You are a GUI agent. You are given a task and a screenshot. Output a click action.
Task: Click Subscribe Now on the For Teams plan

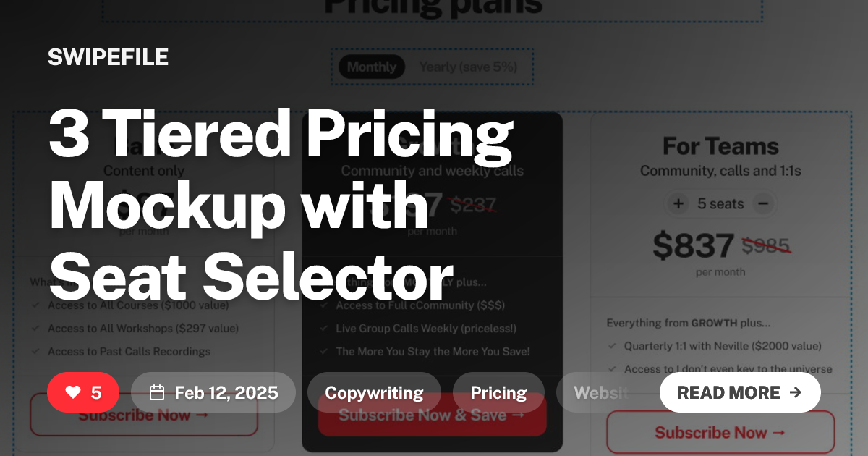719,432
